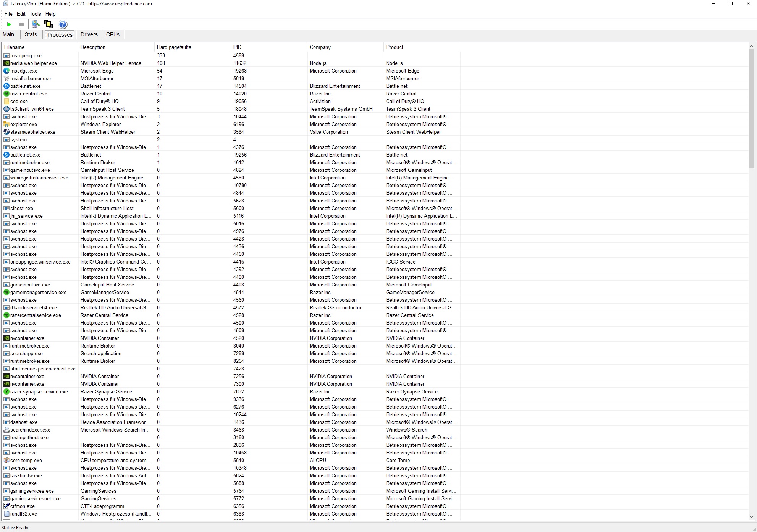Open the File menu

tap(8, 14)
